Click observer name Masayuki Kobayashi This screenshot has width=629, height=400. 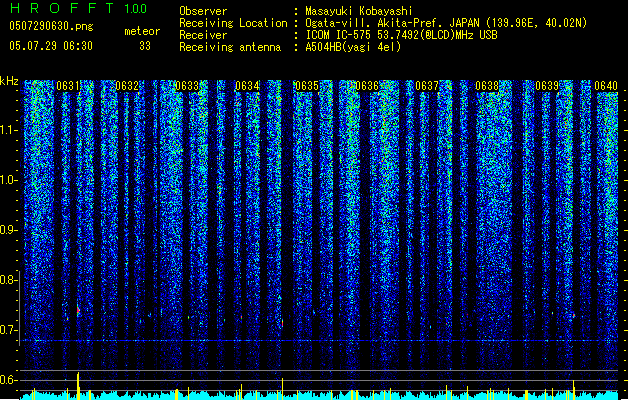[x=359, y=11]
